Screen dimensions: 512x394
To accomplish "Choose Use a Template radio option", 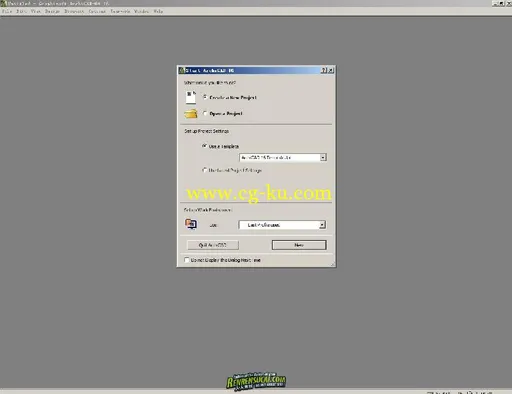I will [x=204, y=146].
